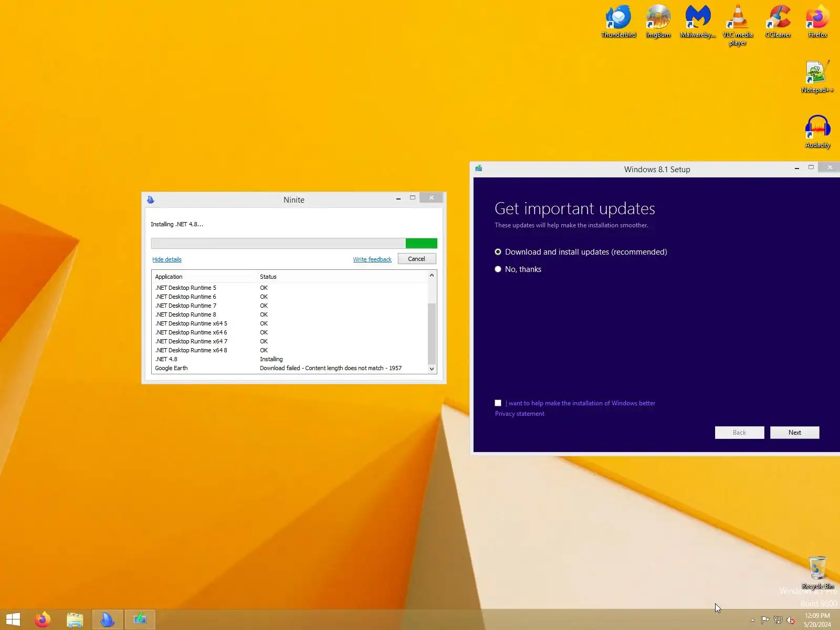Select the CCleaner desktop icon
Viewport: 840px width, 630px height.
[778, 22]
